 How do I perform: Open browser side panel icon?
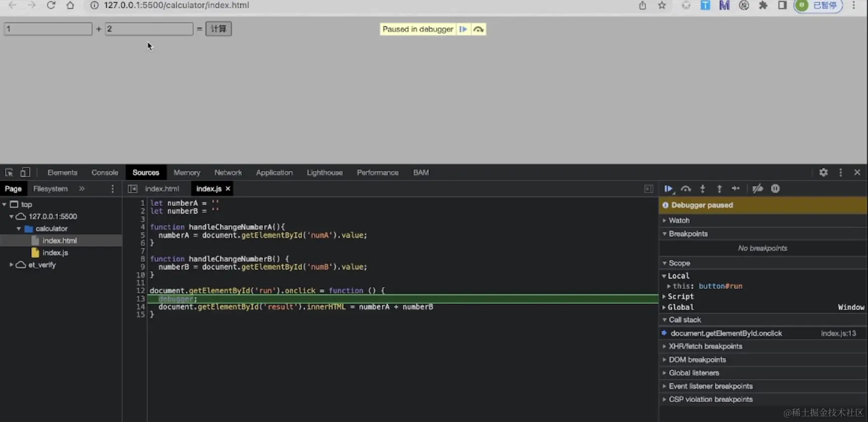(x=782, y=6)
